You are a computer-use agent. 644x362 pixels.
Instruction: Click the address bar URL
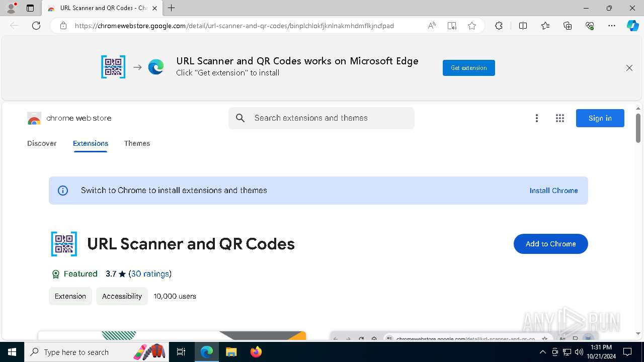(x=234, y=26)
